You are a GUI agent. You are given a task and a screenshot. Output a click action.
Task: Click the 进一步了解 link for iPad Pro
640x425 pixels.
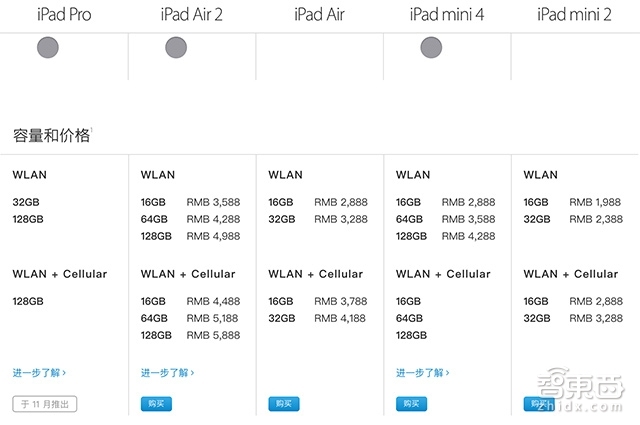click(39, 372)
